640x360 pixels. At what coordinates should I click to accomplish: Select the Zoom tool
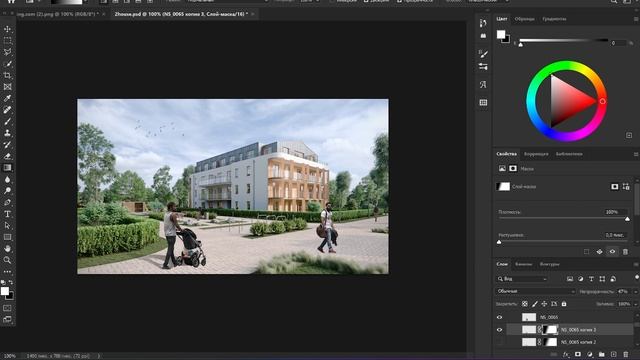point(7,260)
